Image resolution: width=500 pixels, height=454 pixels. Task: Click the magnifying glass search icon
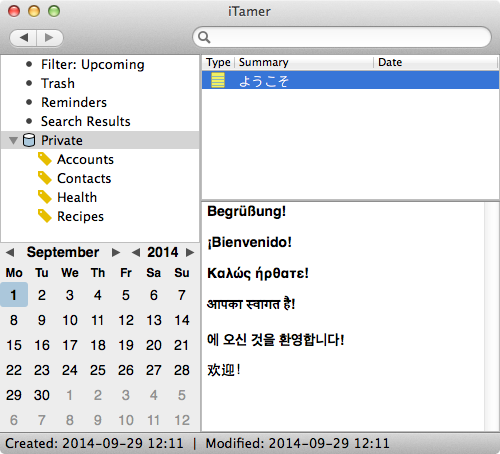tap(204, 37)
